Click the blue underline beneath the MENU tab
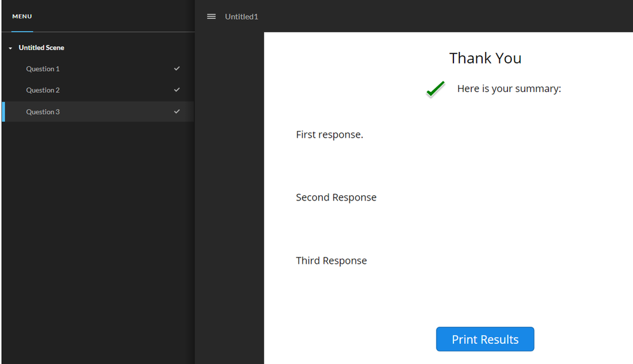 22,31
